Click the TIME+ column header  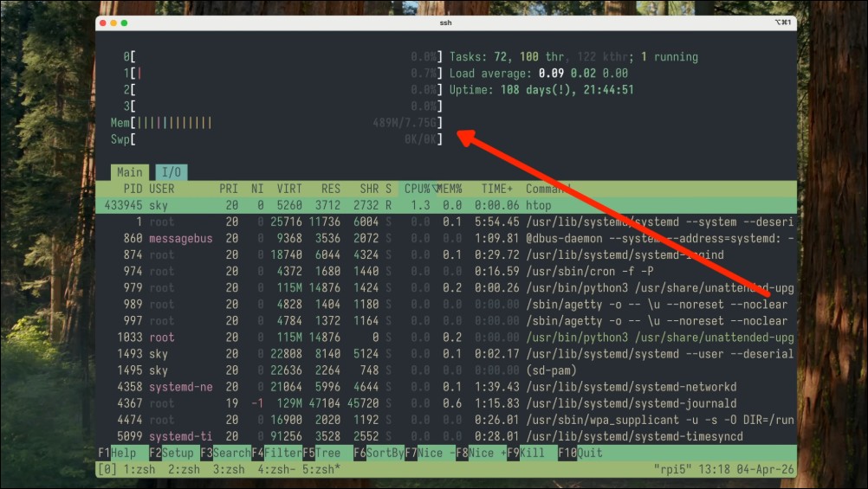point(497,189)
